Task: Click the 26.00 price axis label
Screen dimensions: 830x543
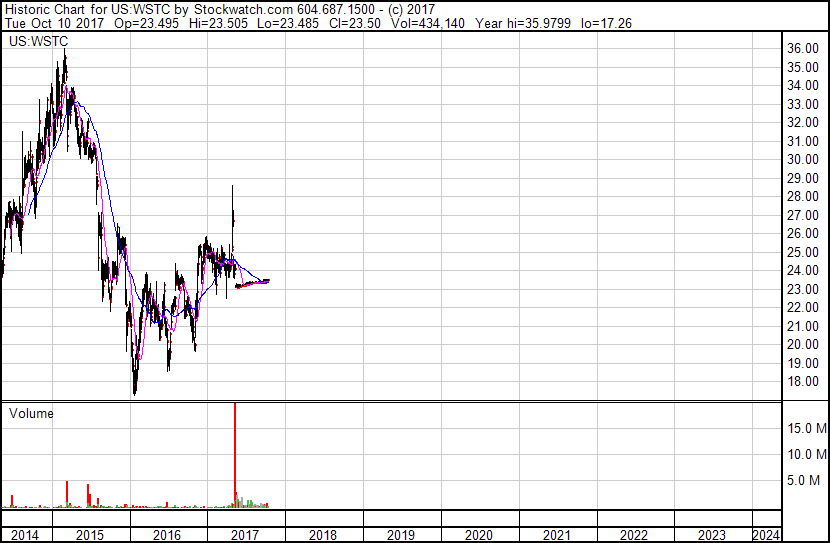Action: [x=803, y=233]
